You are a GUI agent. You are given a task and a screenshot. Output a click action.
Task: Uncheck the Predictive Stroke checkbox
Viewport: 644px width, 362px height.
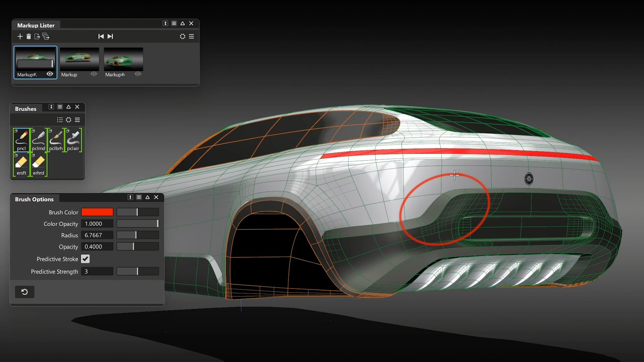tap(85, 259)
